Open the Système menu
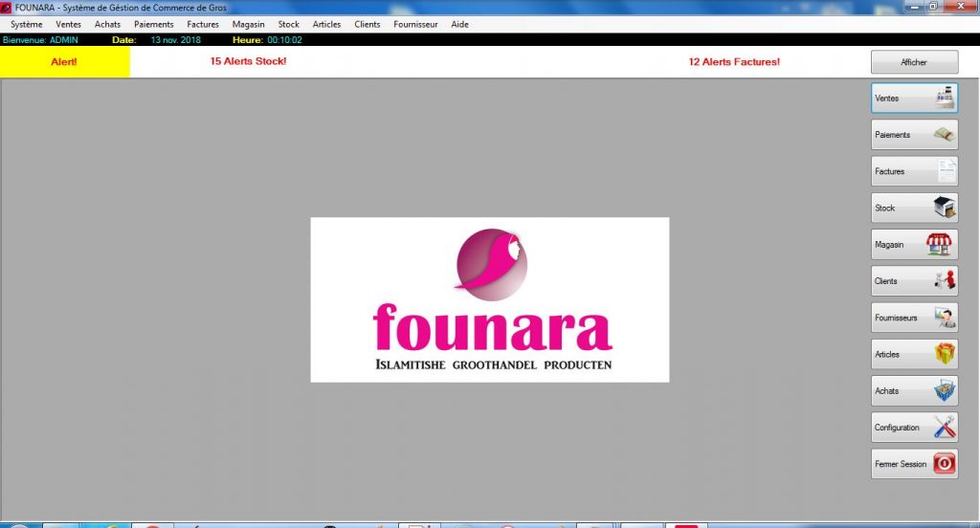The height and width of the screenshot is (528, 980). (x=27, y=24)
